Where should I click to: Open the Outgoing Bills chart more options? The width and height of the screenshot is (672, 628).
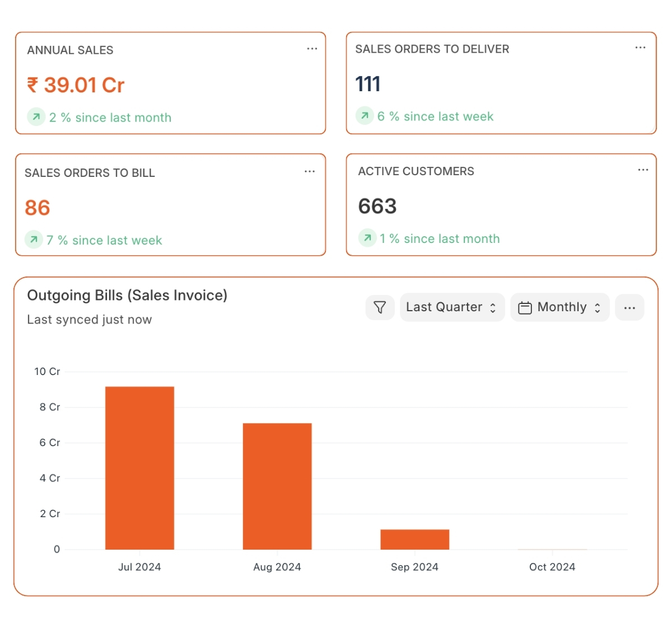point(629,308)
